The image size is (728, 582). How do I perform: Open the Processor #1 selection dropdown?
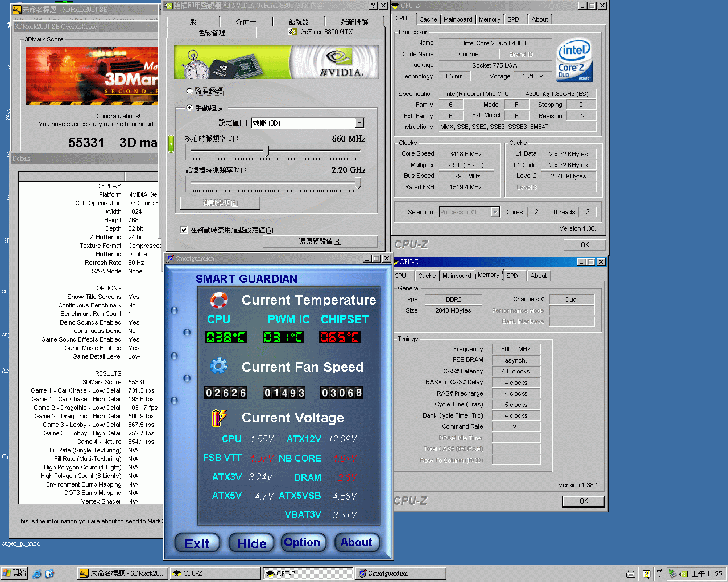[495, 212]
